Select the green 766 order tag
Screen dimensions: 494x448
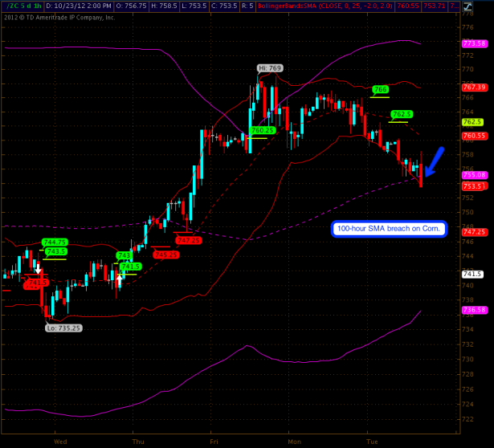[x=381, y=89]
